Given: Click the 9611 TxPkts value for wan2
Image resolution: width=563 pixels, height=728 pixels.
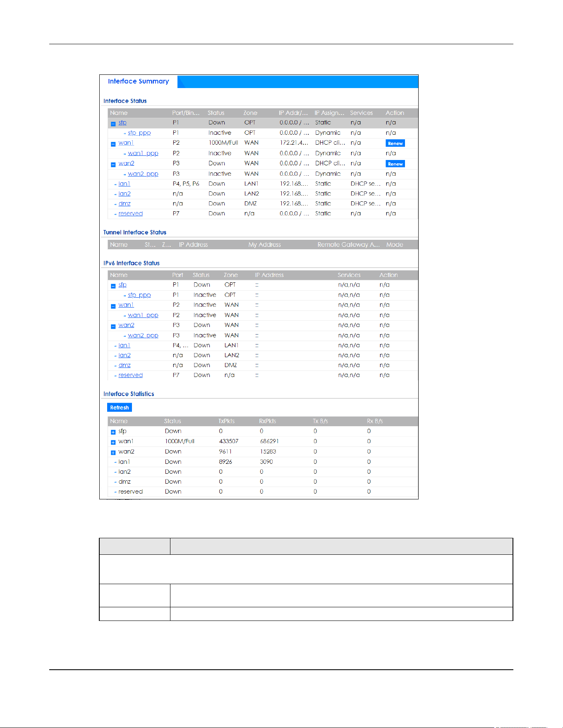Looking at the screenshot, I should coord(225,451).
